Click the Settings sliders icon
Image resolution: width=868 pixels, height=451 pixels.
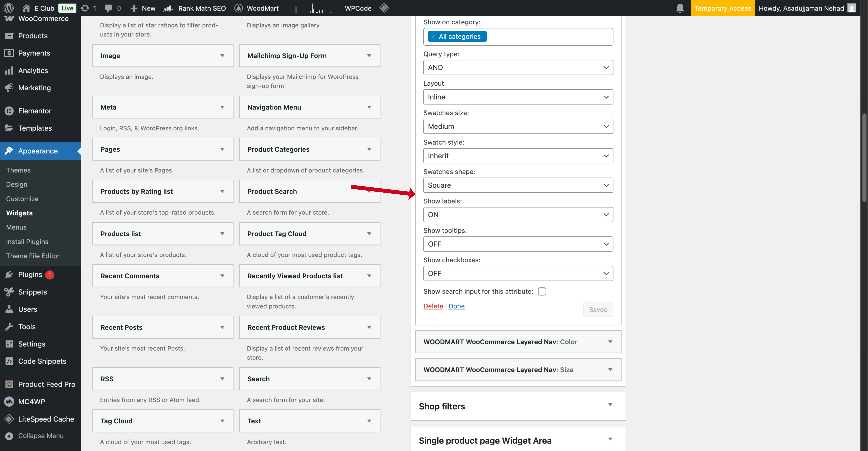click(x=9, y=344)
